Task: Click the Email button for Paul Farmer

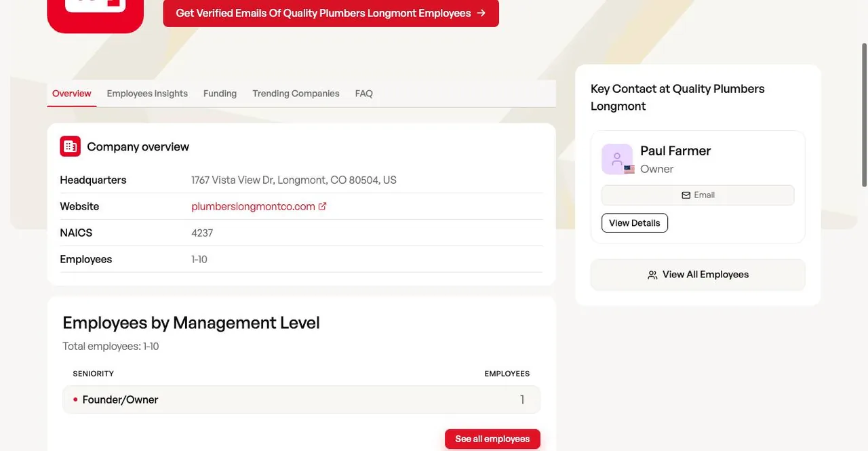Action: (x=698, y=195)
